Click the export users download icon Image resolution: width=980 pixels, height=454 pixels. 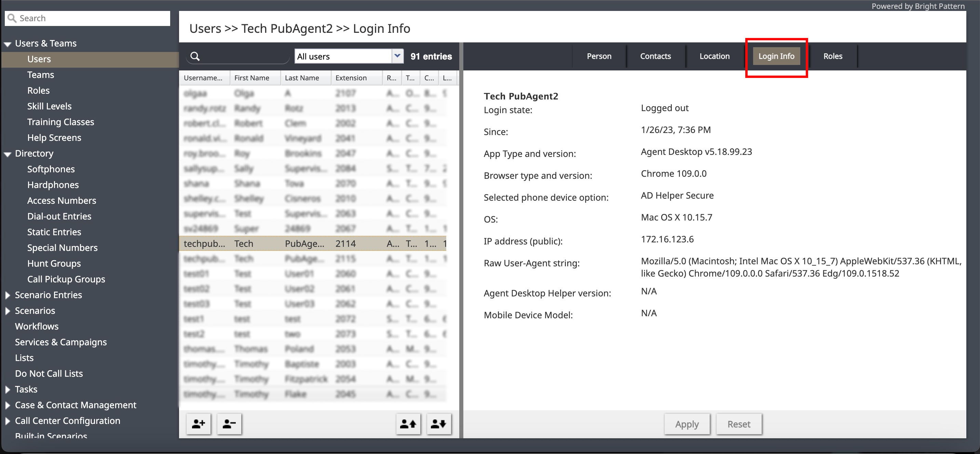[x=439, y=424]
